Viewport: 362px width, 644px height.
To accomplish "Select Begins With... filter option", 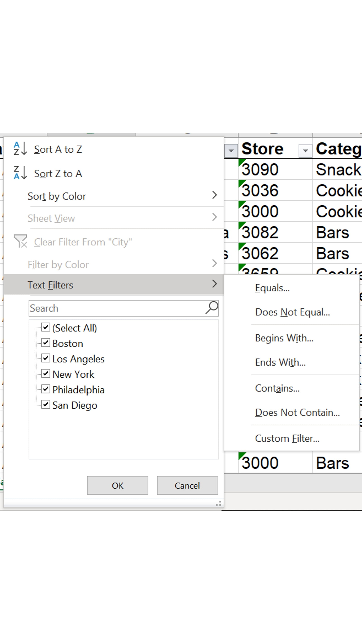I will click(284, 338).
